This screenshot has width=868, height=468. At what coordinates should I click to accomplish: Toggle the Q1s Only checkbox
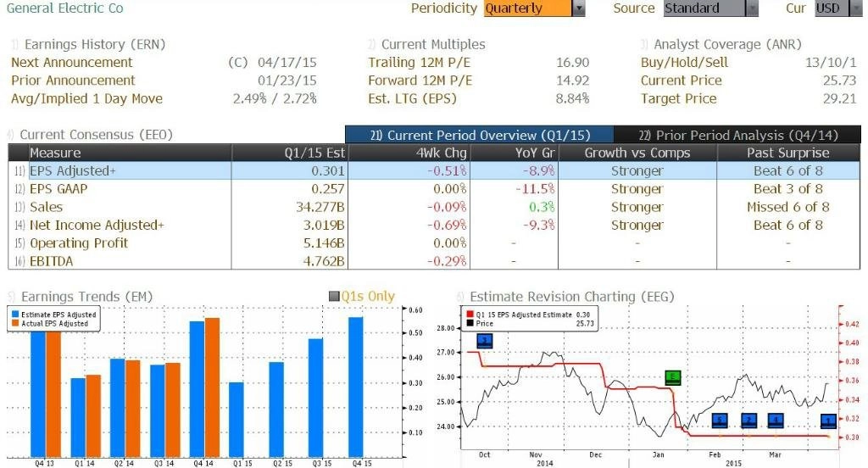[x=334, y=296]
